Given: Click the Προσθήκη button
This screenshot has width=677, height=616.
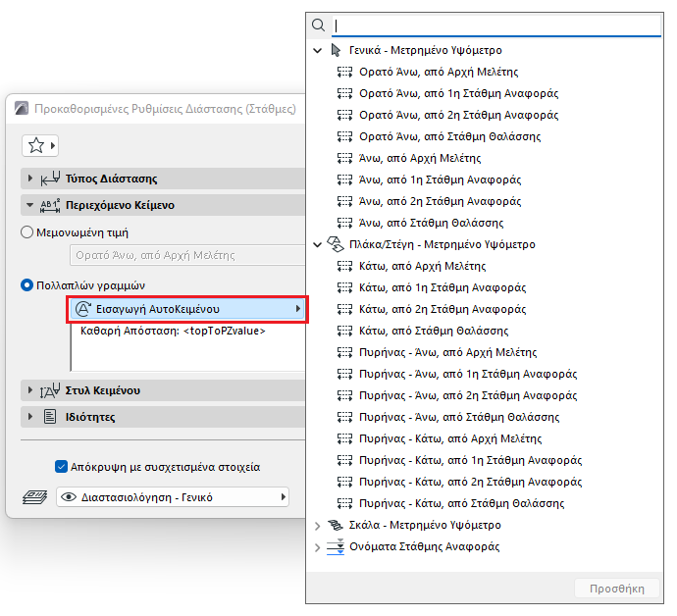Looking at the screenshot, I should tap(617, 589).
